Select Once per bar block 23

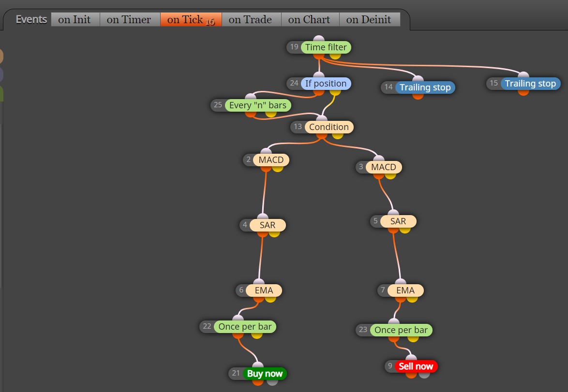tap(402, 330)
